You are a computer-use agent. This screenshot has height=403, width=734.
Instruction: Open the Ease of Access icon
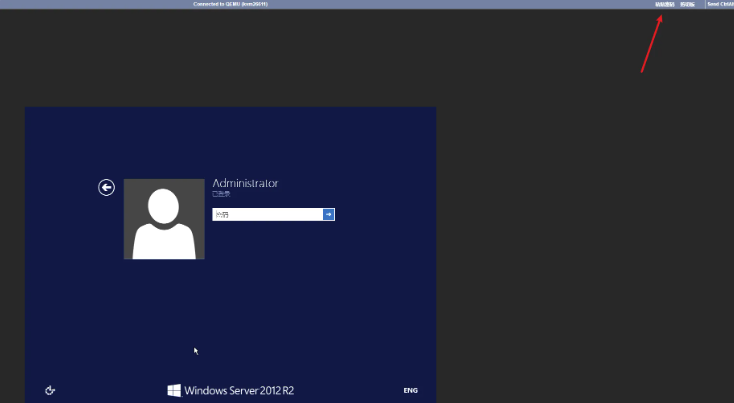click(50, 390)
